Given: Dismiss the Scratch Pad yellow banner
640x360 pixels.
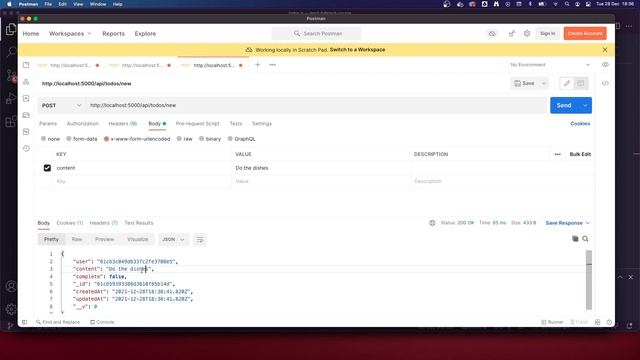Looking at the screenshot, I should [605, 49].
